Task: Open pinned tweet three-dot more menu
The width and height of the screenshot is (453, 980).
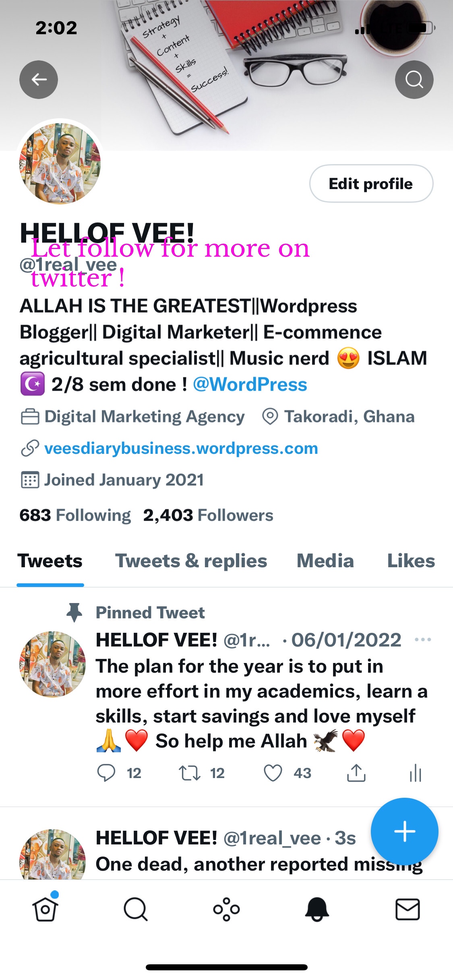Action: click(423, 639)
